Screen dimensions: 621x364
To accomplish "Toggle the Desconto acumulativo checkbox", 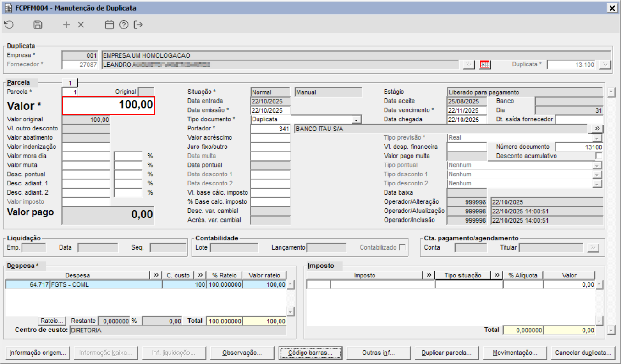I will click(x=599, y=156).
